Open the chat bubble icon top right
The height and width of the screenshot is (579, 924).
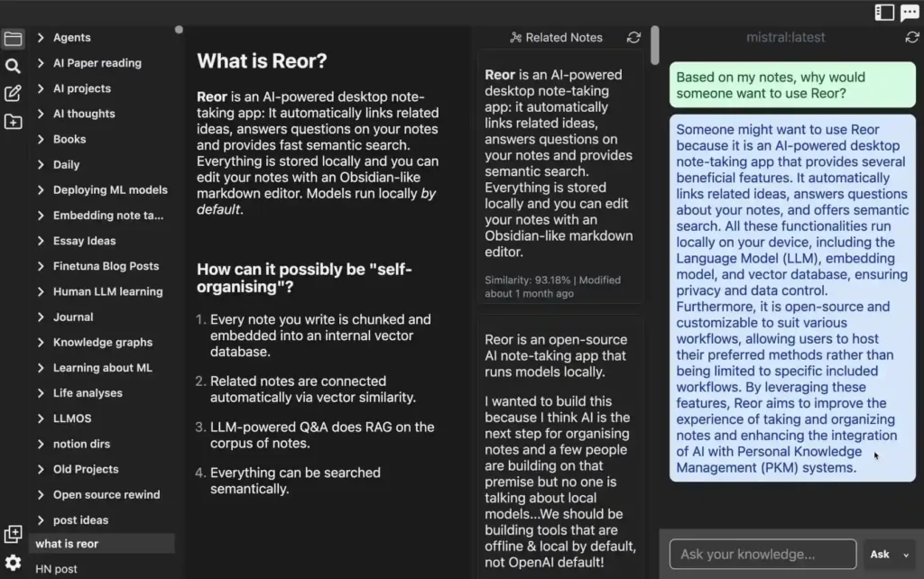pos(910,12)
